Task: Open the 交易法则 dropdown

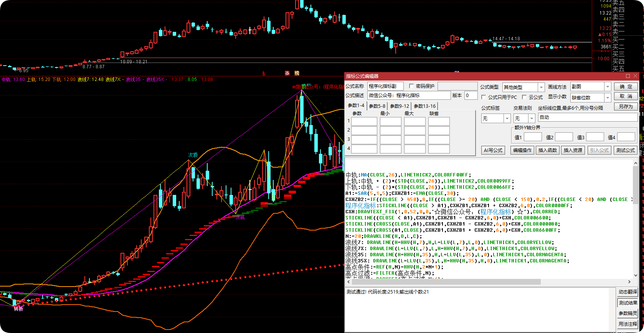Action: pos(532,119)
